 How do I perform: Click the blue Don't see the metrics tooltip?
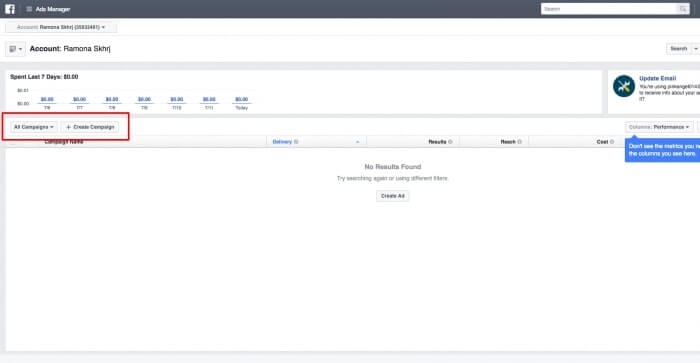tap(662, 150)
